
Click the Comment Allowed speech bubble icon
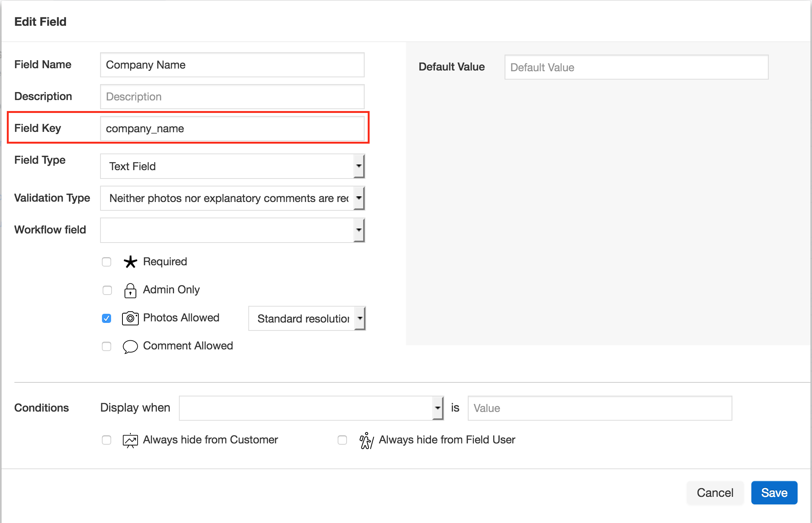click(130, 346)
